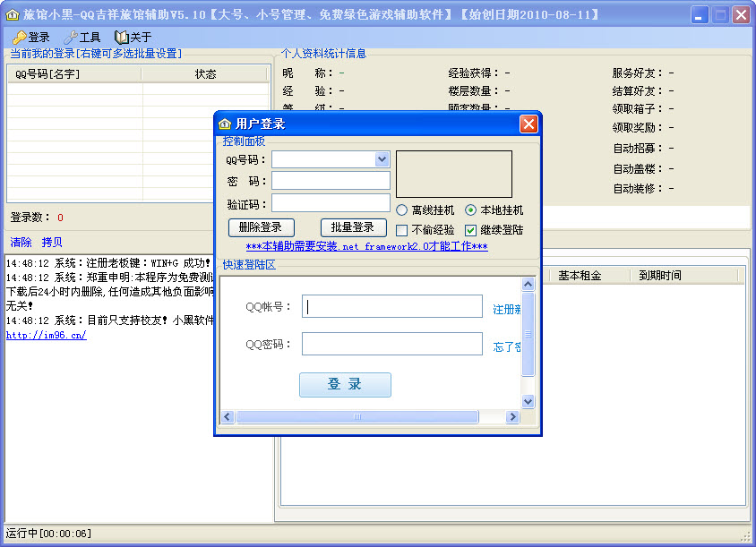
Task: Expand the QQ号码 dropdown list
Action: pyautogui.click(x=382, y=159)
